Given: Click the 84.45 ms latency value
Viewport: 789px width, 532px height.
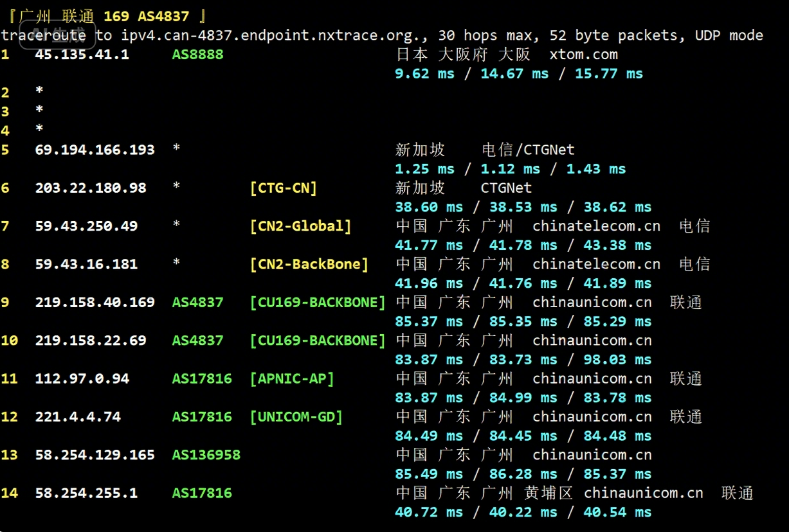Looking at the screenshot, I should point(523,436).
